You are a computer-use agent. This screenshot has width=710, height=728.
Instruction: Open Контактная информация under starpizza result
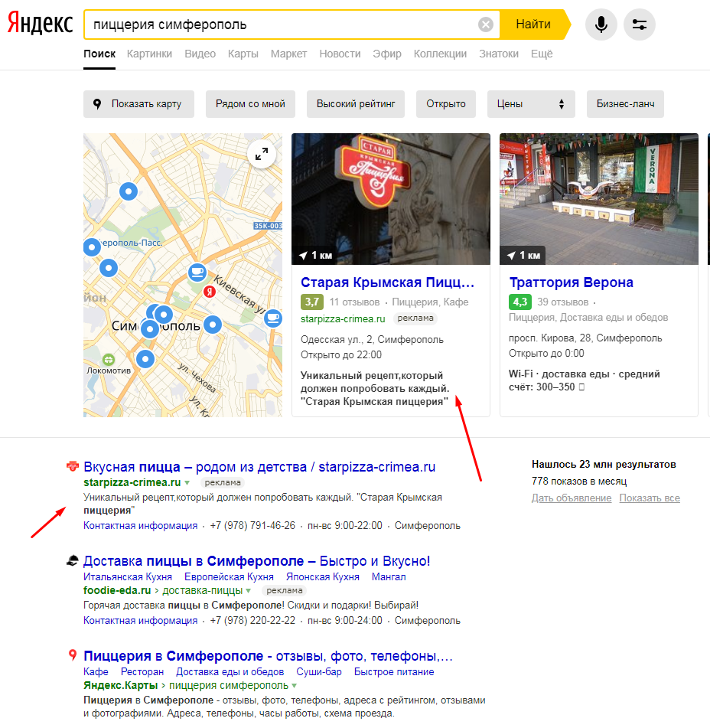[x=141, y=526]
